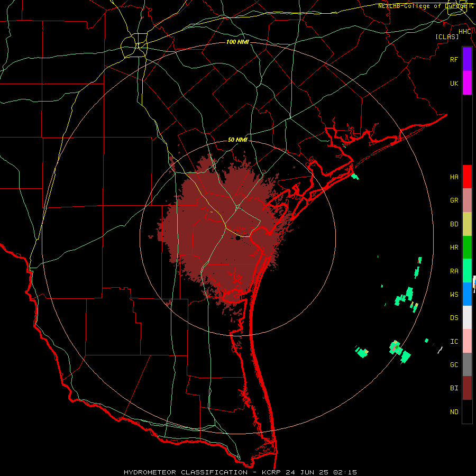The height and width of the screenshot is (476, 476).
Task: Click the 02:15 timestamp in footer
Action: (345, 472)
